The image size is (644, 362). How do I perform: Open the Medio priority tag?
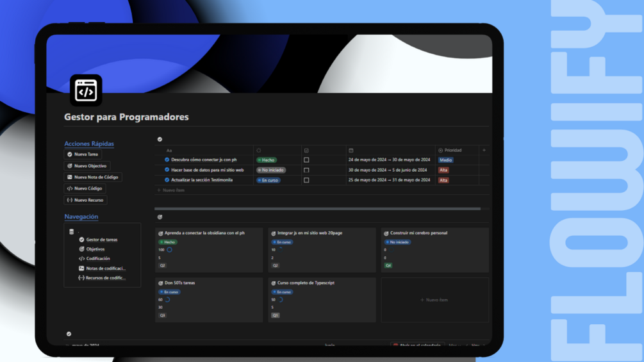click(445, 160)
